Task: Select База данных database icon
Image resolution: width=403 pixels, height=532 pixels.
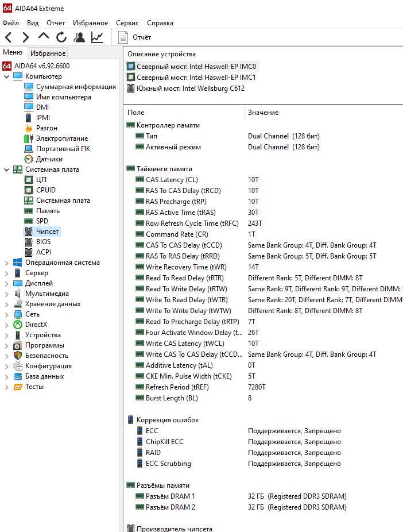Action: [x=18, y=377]
